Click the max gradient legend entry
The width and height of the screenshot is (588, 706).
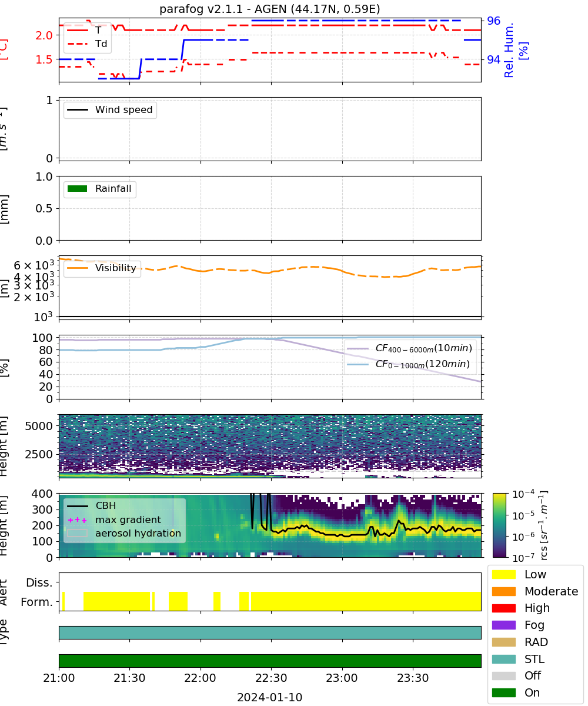coord(115,520)
